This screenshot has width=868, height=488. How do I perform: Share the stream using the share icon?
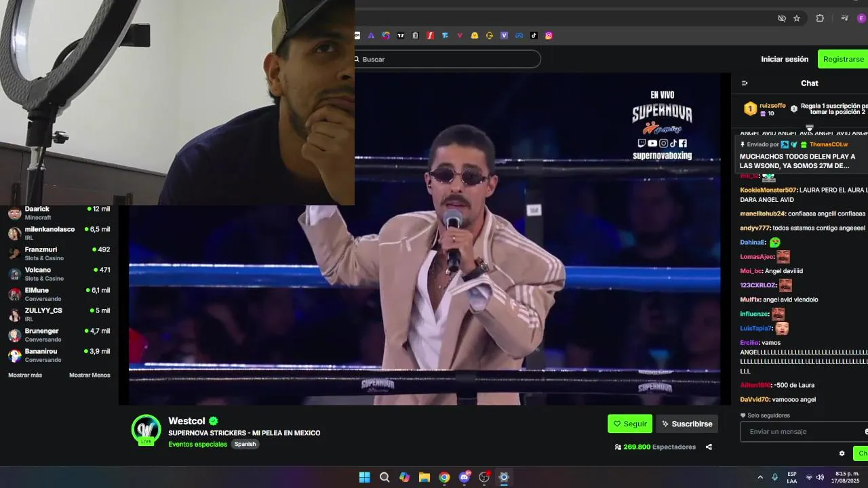click(709, 447)
